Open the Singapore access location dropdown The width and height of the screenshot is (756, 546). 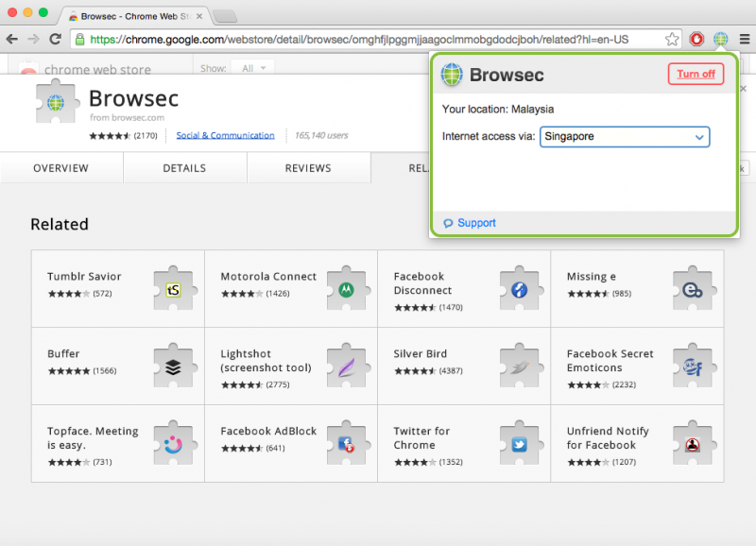(625, 136)
